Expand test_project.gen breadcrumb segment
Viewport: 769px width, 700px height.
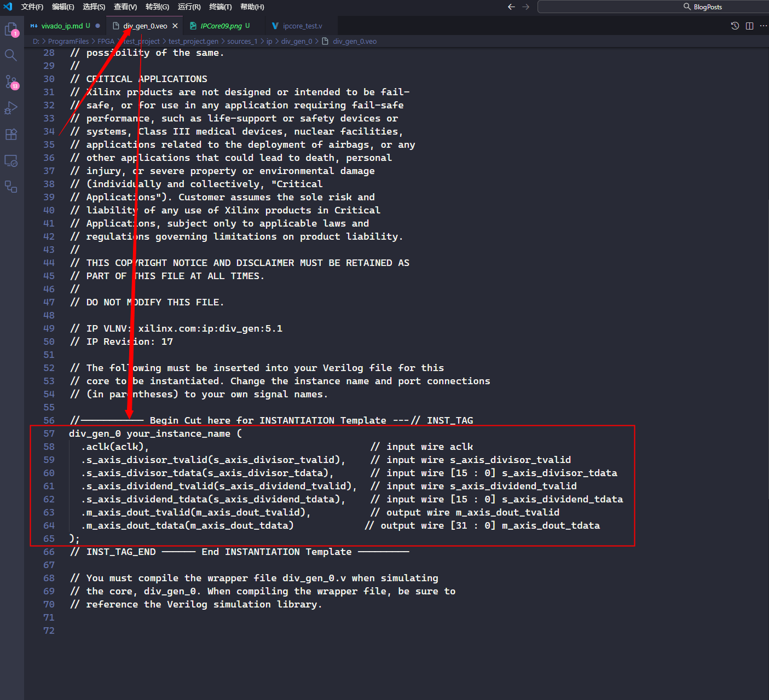click(193, 41)
